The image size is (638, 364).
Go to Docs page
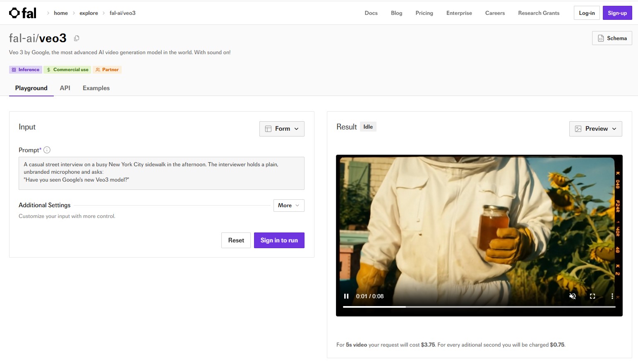pos(371,13)
